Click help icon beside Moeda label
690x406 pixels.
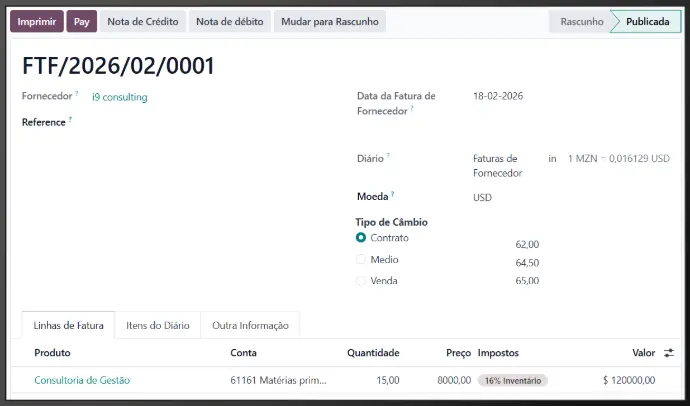point(393,194)
